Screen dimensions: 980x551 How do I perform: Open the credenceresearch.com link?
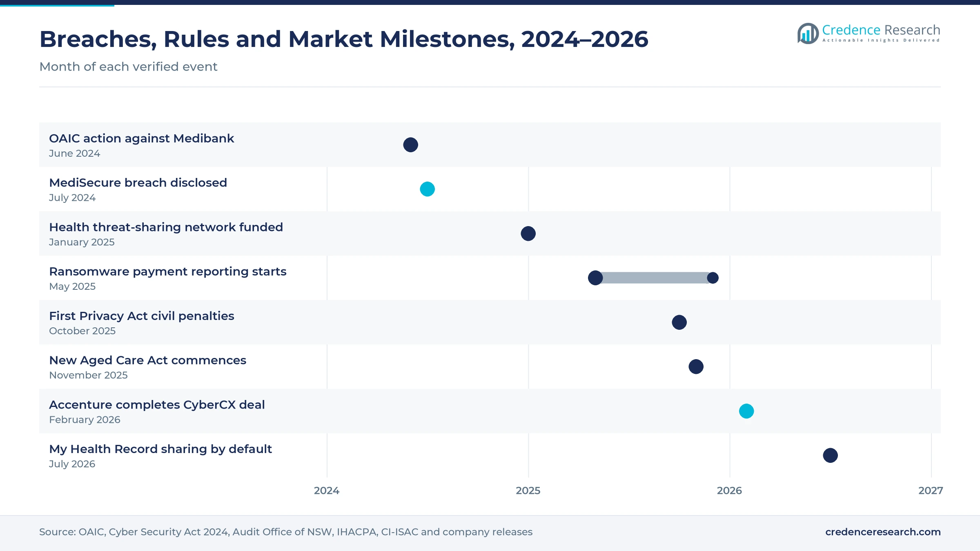click(x=883, y=532)
